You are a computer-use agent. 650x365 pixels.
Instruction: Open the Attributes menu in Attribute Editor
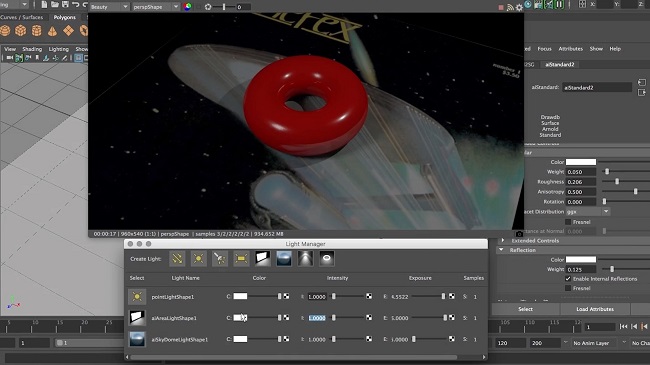[x=570, y=49]
